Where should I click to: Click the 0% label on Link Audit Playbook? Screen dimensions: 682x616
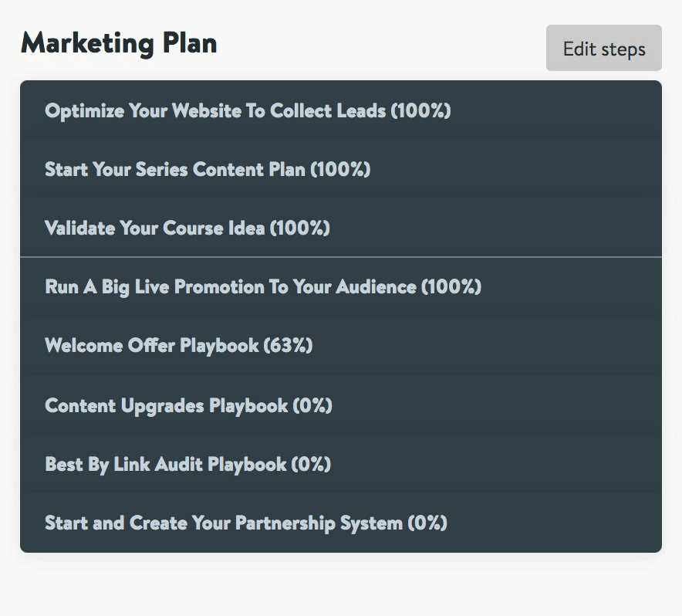311,464
